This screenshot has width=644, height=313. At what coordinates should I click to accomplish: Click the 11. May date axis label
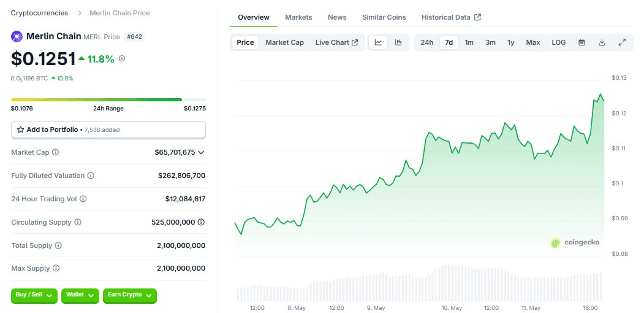(x=531, y=307)
